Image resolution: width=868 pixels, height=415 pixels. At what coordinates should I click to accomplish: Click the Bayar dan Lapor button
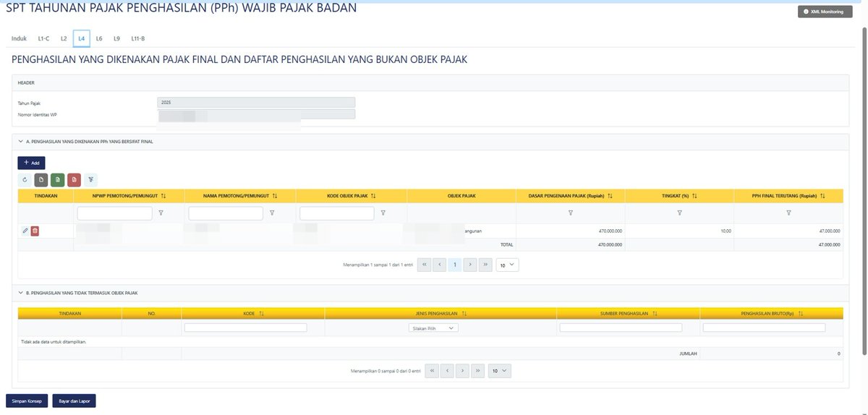coord(74,401)
